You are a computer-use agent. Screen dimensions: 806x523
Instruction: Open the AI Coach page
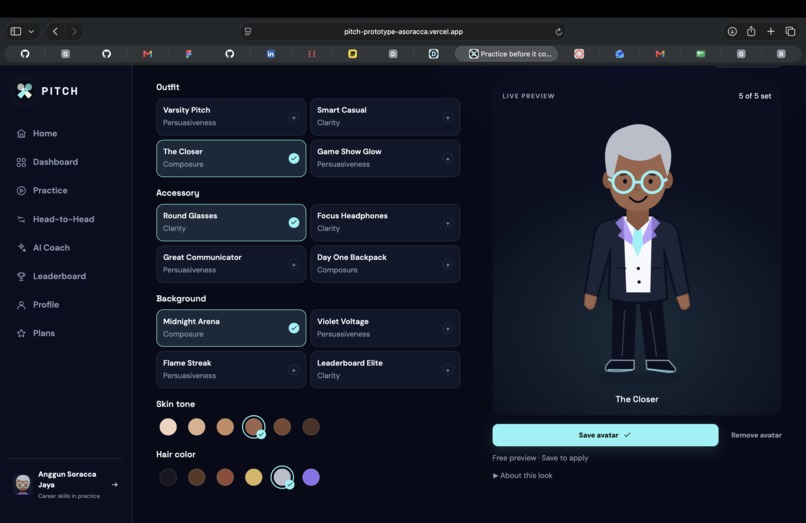[x=43, y=247]
